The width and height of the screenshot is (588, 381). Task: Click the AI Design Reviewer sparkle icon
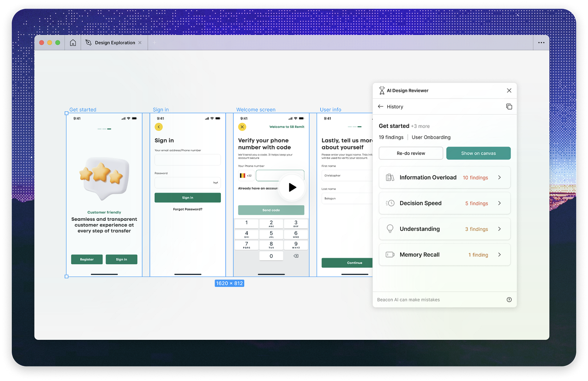point(382,90)
